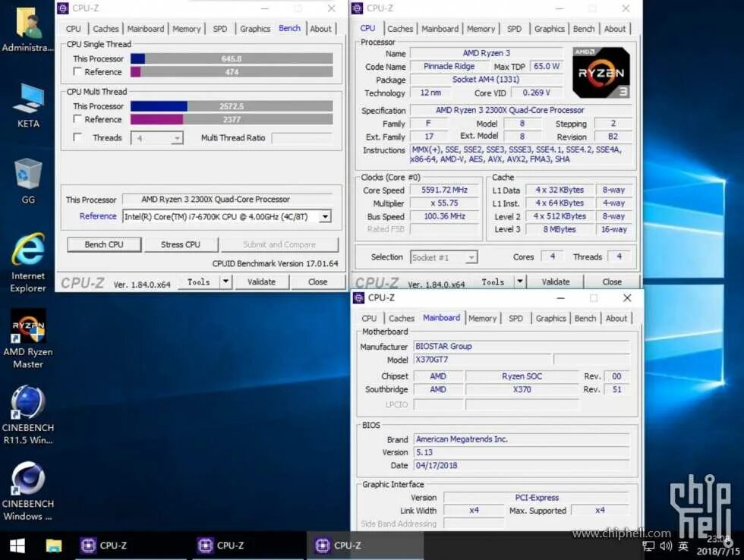The image size is (744, 560).
Task: Click Multi Thread Reference bar
Action: 232,119
